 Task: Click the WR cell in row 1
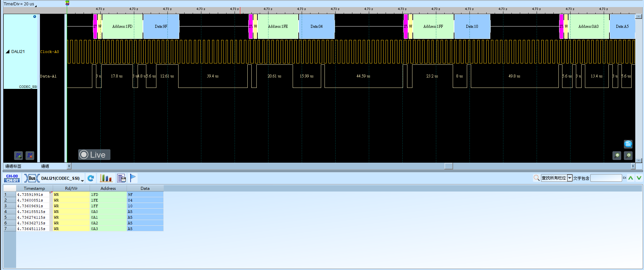pyautogui.click(x=71, y=195)
